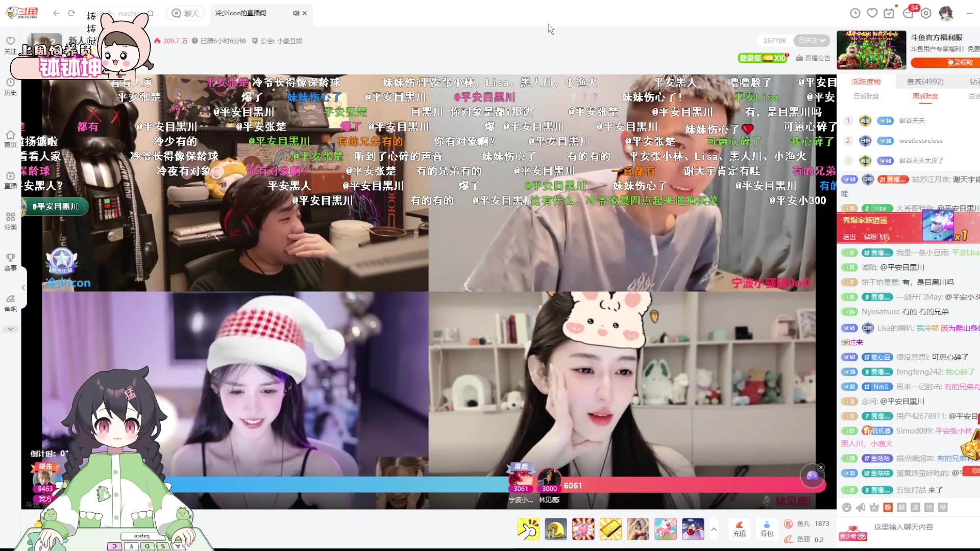Open ranked user 峡谷天天太顶了
980x551 pixels.
921,161
